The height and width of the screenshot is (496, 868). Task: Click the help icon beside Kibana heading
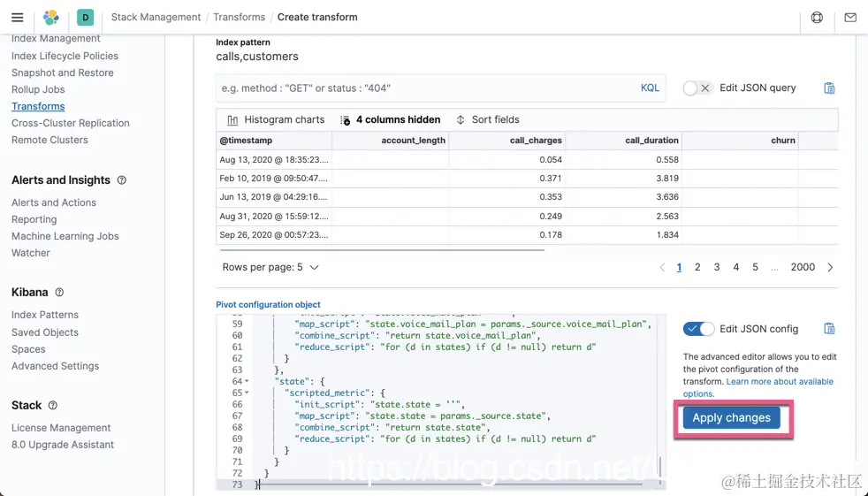[59, 293]
